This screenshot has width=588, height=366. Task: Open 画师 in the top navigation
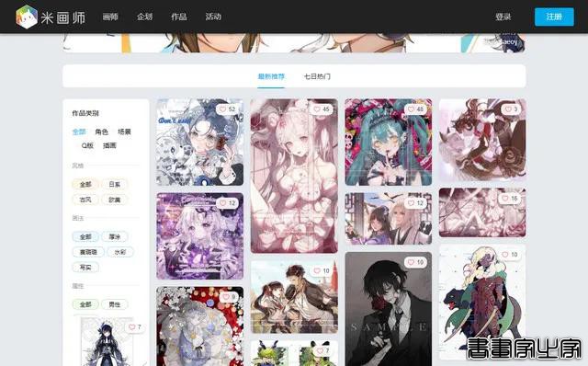click(x=110, y=17)
